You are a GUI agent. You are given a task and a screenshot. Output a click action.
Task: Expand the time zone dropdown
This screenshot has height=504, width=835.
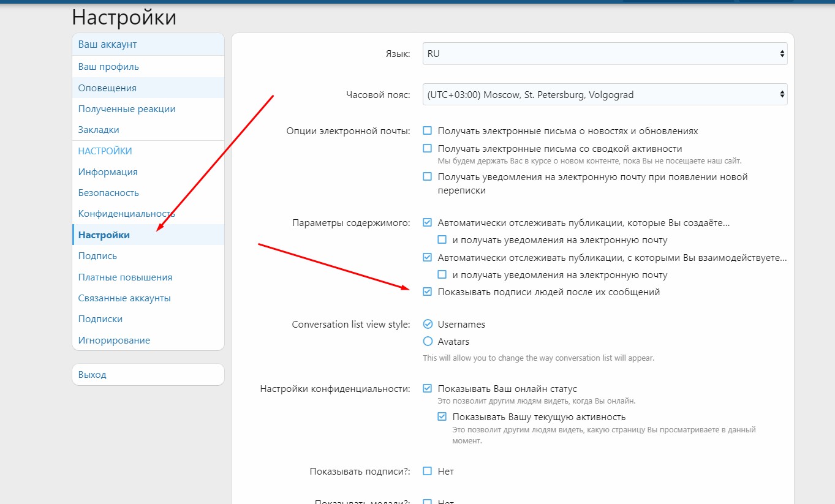(x=605, y=95)
